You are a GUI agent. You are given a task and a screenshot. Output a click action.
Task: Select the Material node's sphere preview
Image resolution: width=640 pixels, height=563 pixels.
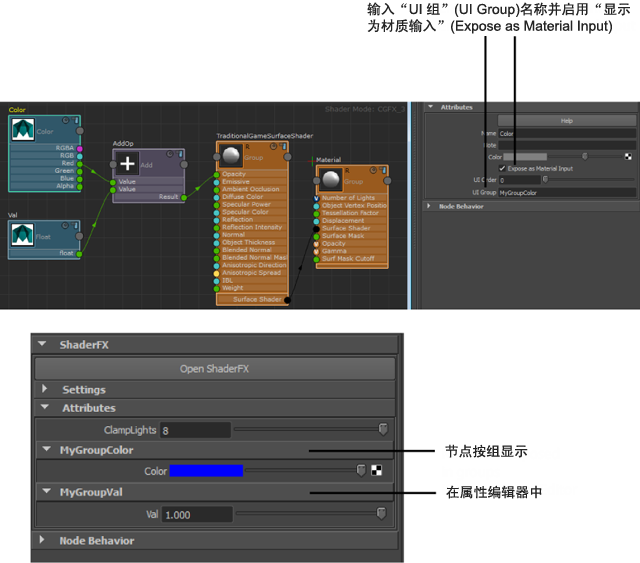point(331,179)
